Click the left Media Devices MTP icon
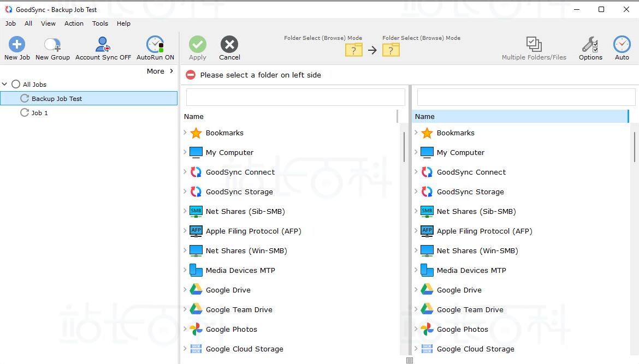 tap(196, 270)
